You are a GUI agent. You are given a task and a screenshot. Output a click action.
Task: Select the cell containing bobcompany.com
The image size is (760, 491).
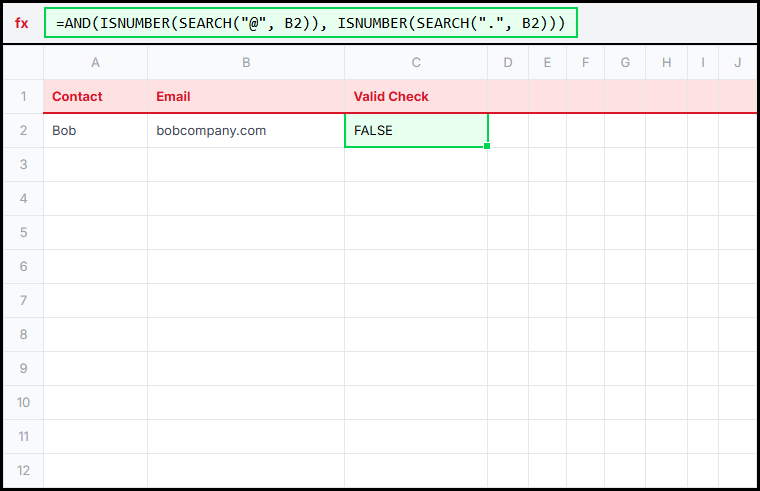[245, 130]
